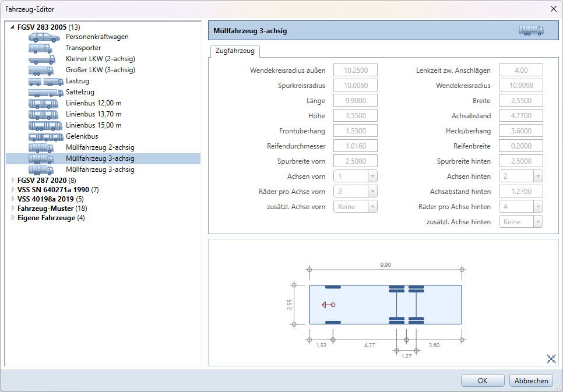Choose the Kleiner LKW (2-achsig) truck icon

[41, 59]
